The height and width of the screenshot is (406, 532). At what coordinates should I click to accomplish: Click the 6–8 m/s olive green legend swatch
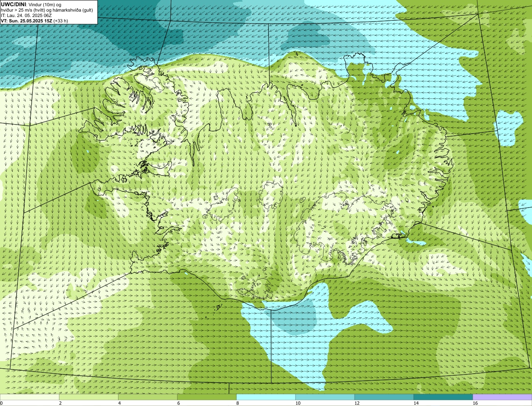coord(207,397)
